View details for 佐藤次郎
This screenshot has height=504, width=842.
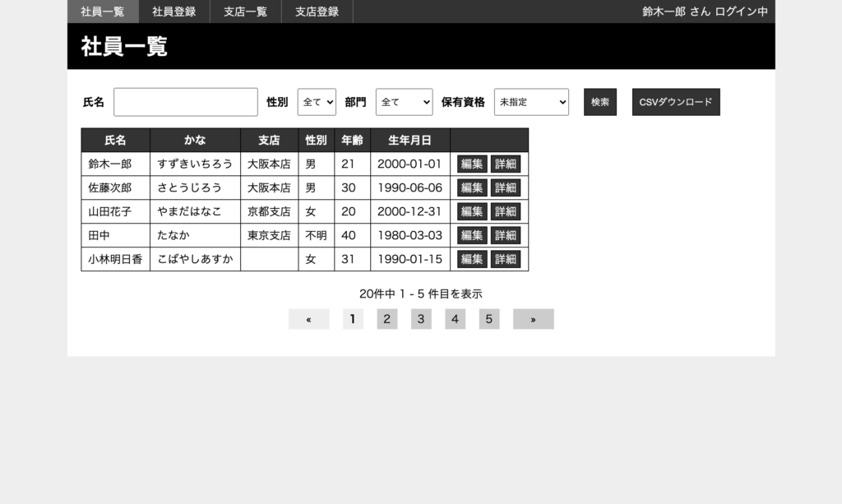(506, 188)
